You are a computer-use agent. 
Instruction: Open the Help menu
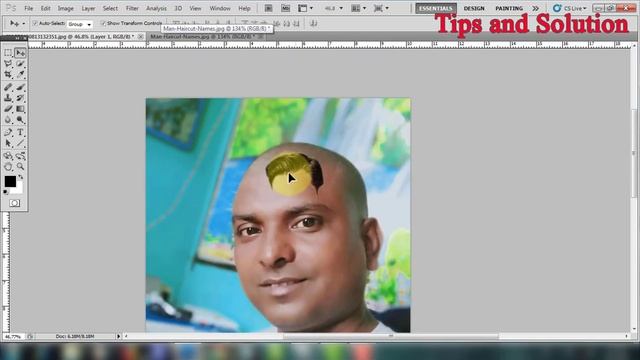(x=244, y=8)
